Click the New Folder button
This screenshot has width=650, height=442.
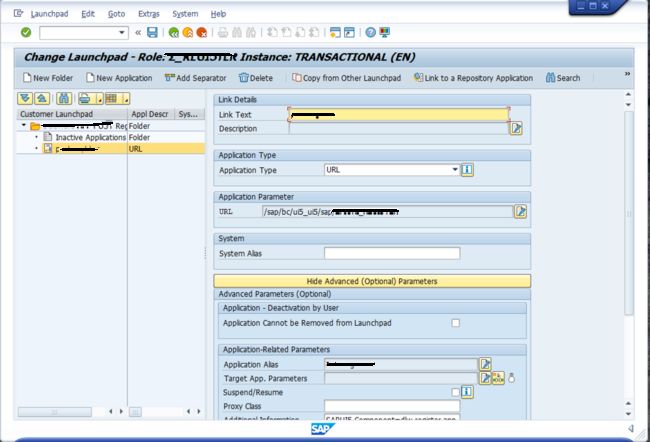click(x=48, y=78)
